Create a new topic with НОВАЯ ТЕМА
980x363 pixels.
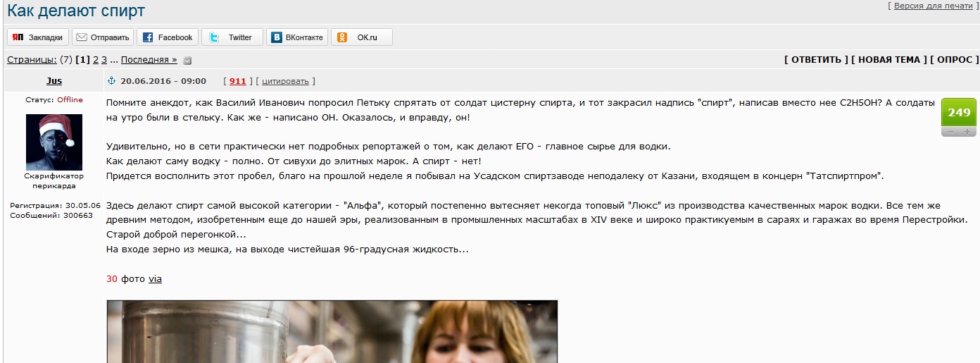click(889, 60)
